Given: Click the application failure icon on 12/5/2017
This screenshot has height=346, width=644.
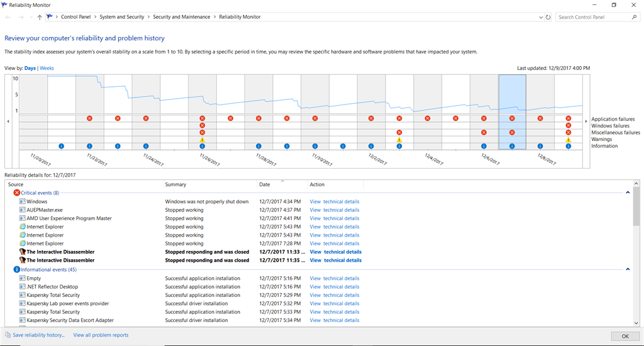Looking at the screenshot, I should point(455,118).
